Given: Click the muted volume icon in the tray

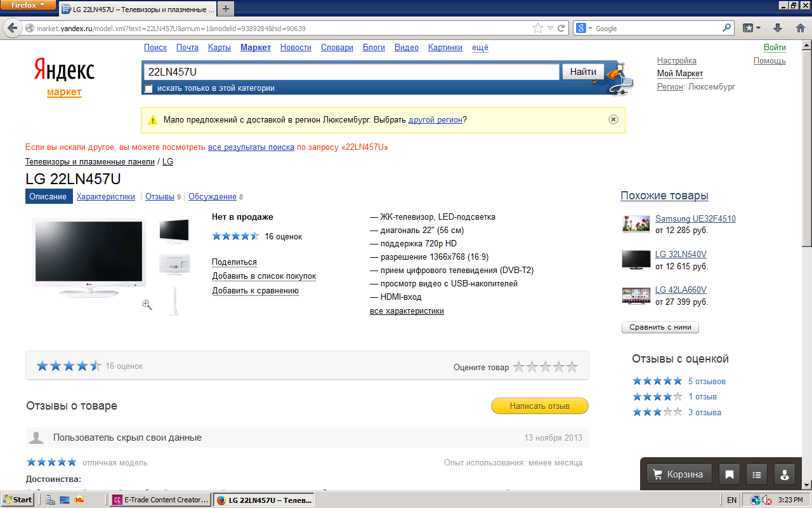Looking at the screenshot, I should click(x=766, y=500).
